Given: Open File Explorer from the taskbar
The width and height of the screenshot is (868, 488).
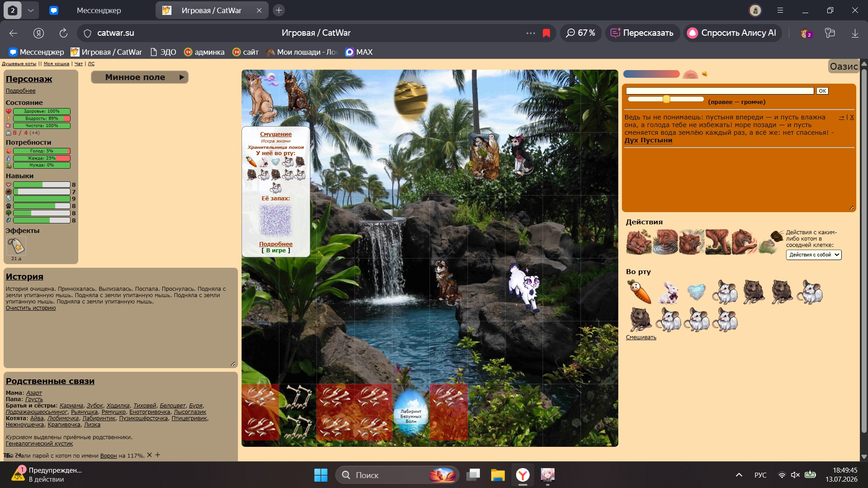Looking at the screenshot, I should (498, 475).
